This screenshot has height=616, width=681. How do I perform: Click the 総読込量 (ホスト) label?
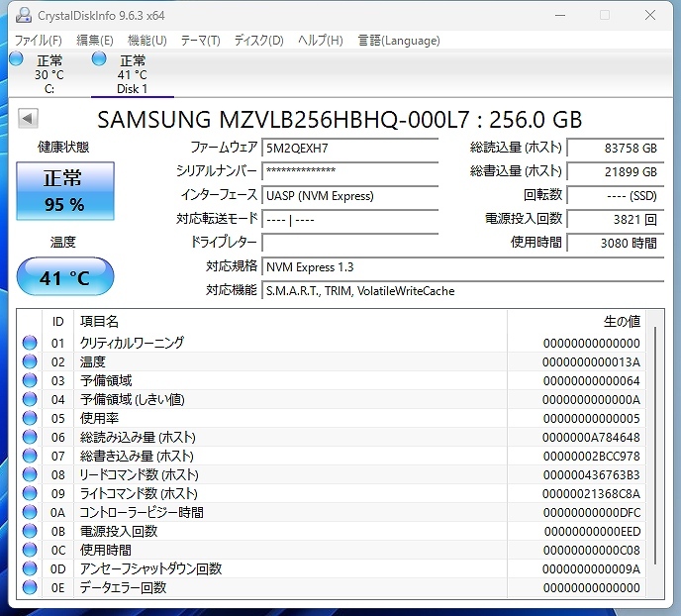(x=516, y=148)
